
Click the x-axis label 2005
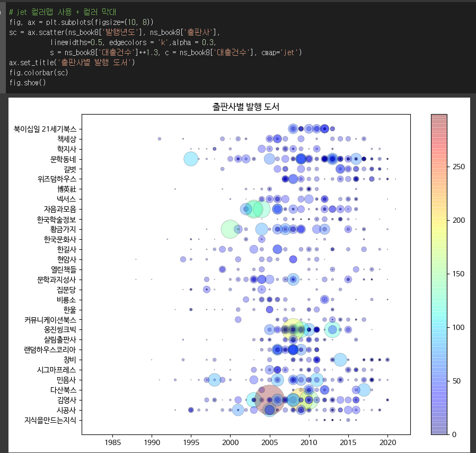tap(270, 442)
